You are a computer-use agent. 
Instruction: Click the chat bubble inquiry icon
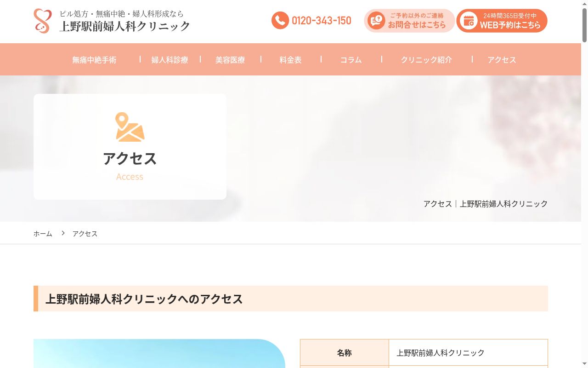click(377, 21)
